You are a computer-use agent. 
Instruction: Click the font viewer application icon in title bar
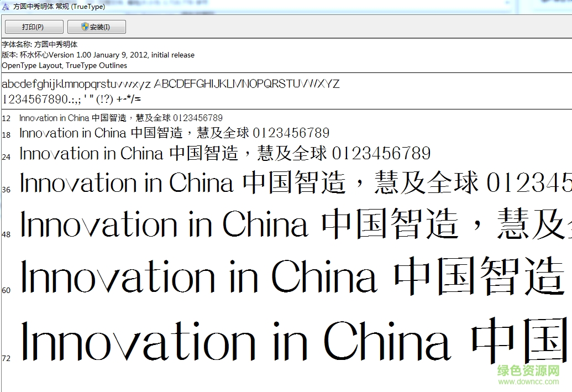click(6, 6)
